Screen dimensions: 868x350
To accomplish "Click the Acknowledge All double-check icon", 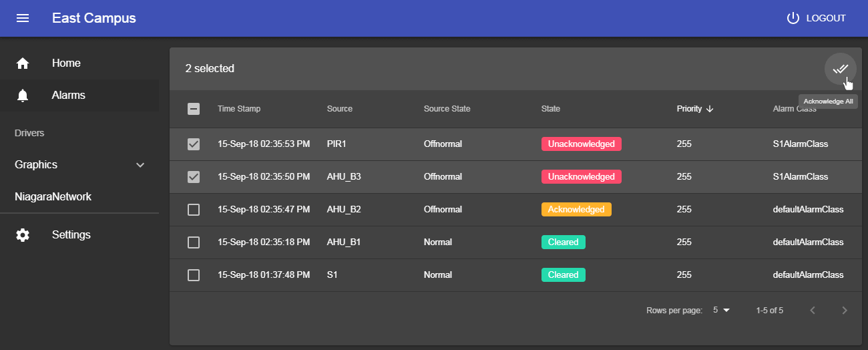I will 840,69.
